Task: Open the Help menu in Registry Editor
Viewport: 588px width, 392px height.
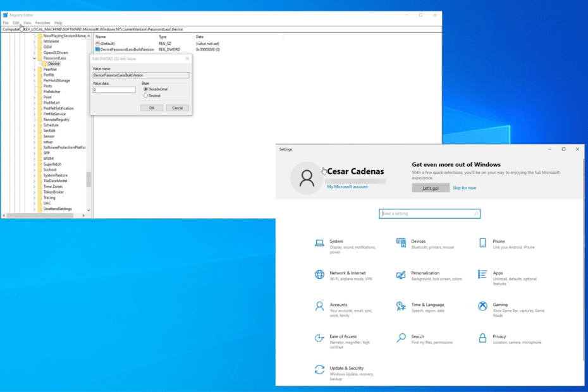Action: 58,23
